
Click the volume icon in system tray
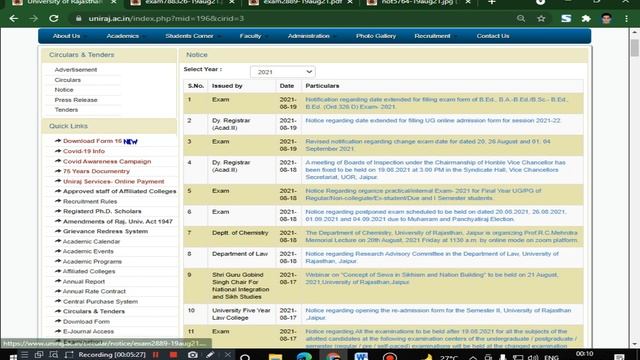pyautogui.click(x=533, y=358)
